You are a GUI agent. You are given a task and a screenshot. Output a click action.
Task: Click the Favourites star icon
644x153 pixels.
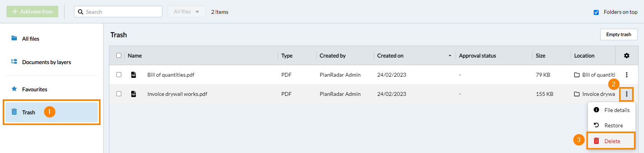(14, 89)
